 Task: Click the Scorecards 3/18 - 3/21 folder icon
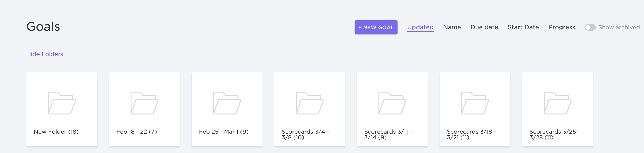point(475,103)
